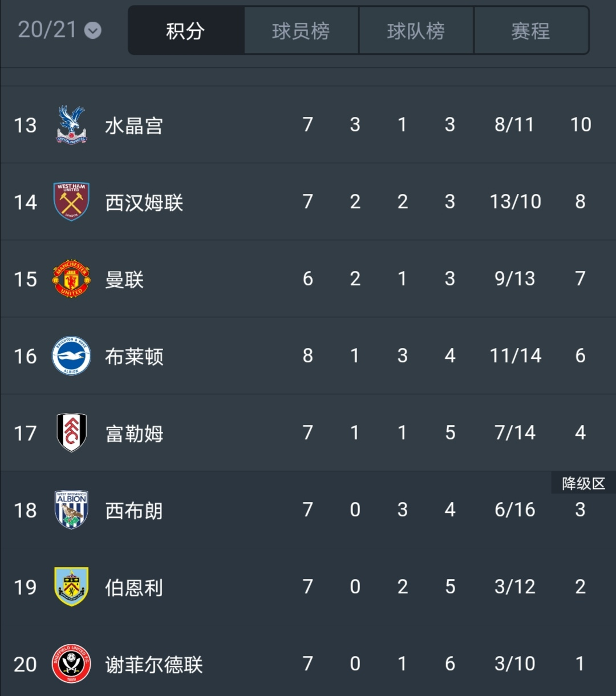Open the Fulham crest icon
This screenshot has height=696, width=616.
coord(71,433)
